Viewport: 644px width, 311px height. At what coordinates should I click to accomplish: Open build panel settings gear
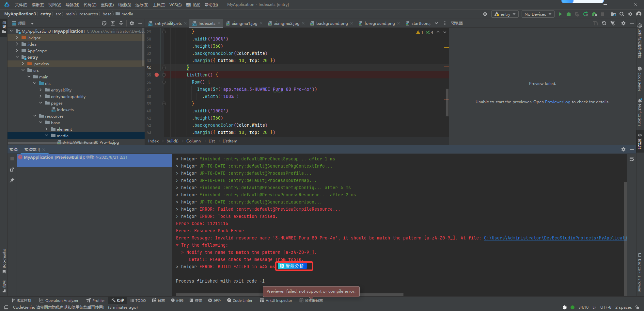click(623, 149)
